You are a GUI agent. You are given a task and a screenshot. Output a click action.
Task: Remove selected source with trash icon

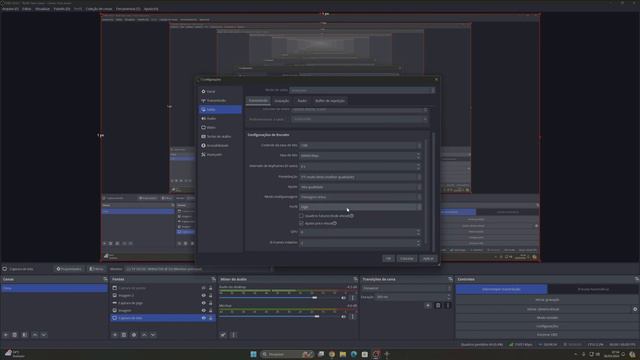point(124,335)
